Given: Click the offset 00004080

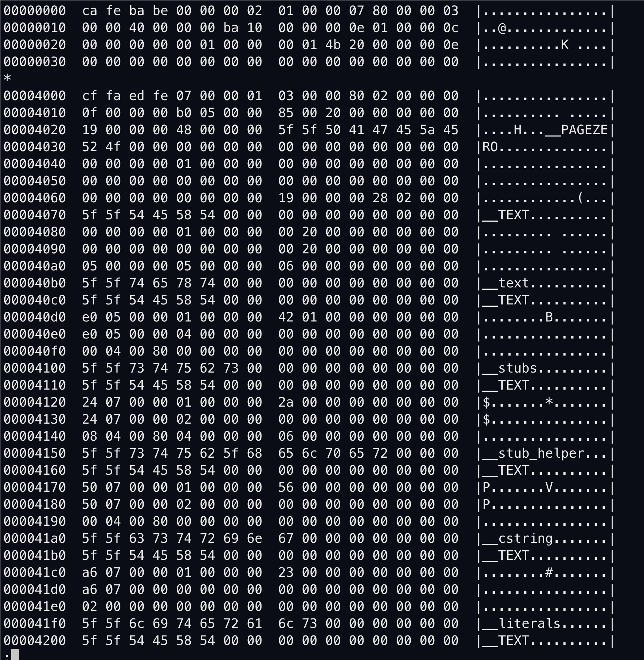Looking at the screenshot, I should (x=35, y=232).
